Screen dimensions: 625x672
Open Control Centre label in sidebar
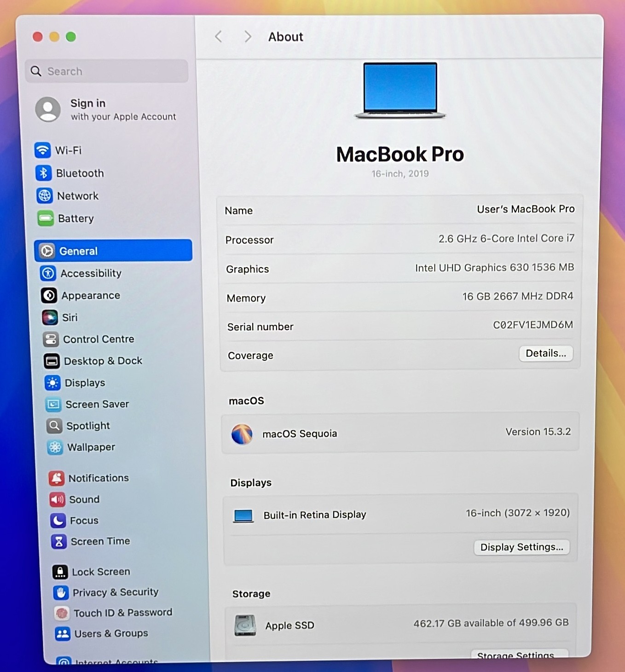(98, 339)
